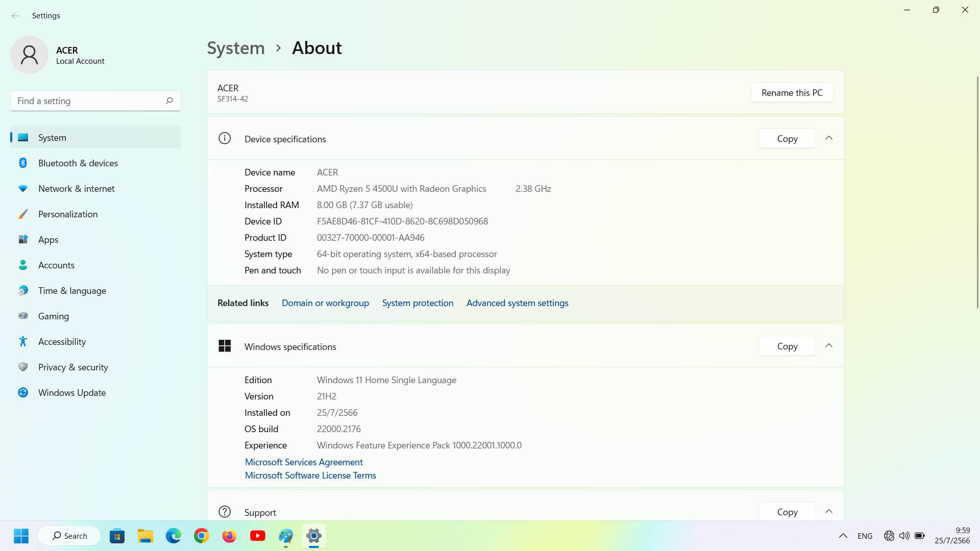
Task: Open the Paint app in taskbar
Action: (285, 536)
